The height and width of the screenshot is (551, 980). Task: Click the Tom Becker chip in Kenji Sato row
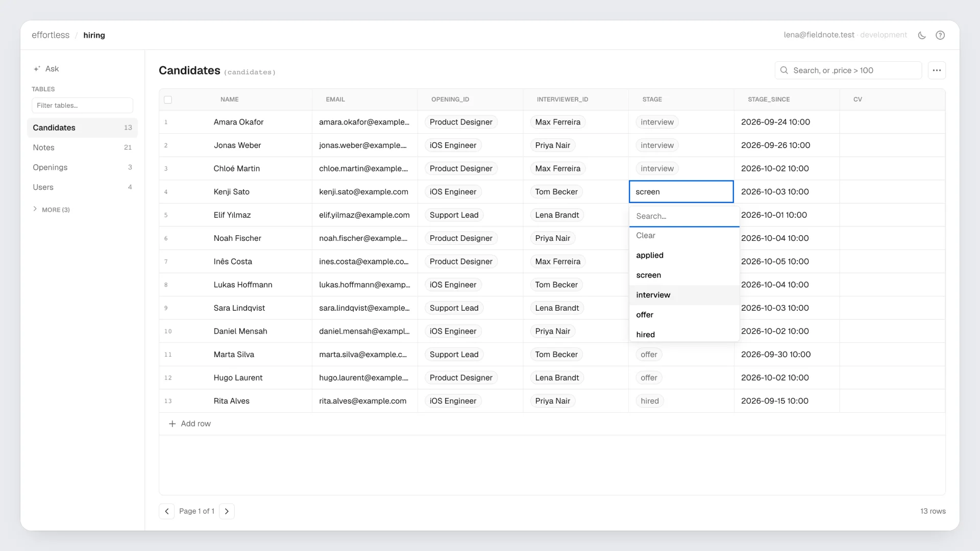pyautogui.click(x=556, y=192)
